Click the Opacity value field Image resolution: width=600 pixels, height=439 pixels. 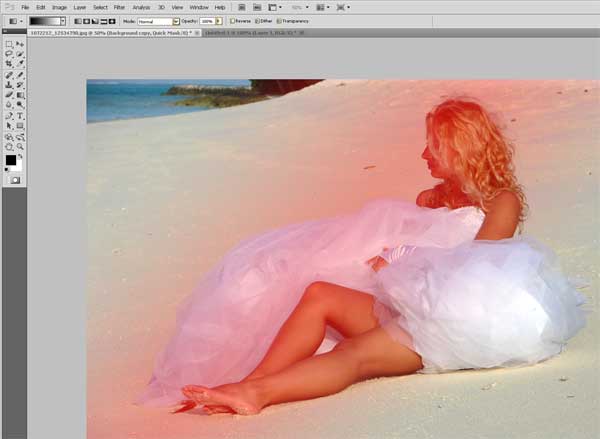point(207,21)
